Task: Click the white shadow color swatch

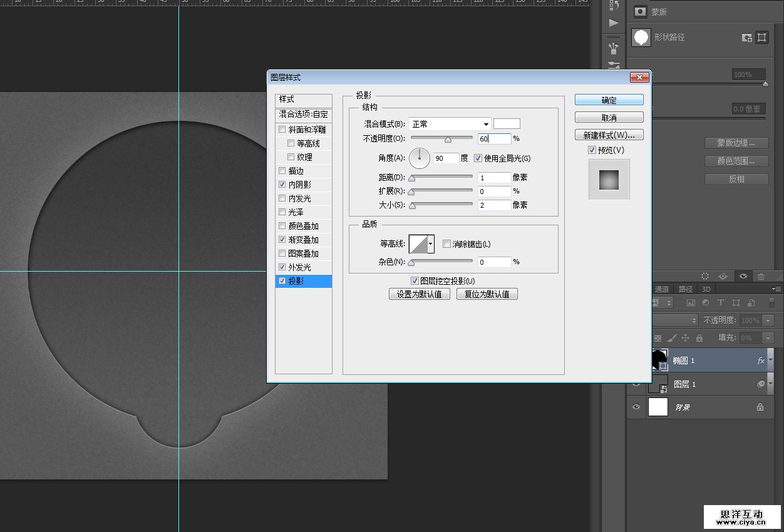Action: click(507, 124)
